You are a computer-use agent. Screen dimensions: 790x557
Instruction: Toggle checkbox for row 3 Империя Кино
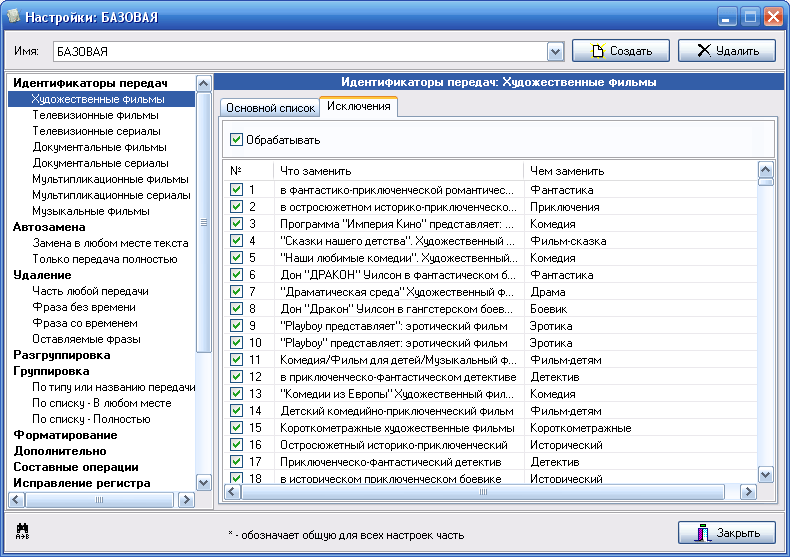(x=236, y=224)
